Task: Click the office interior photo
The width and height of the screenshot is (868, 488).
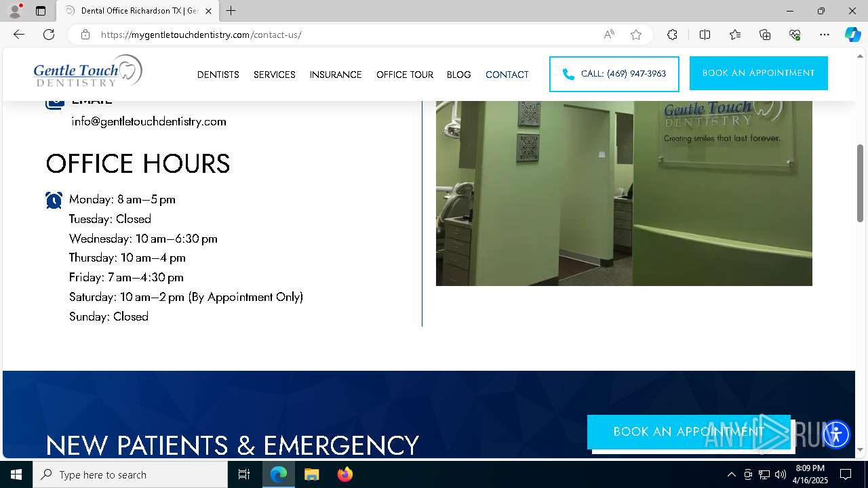Action: pos(624,193)
